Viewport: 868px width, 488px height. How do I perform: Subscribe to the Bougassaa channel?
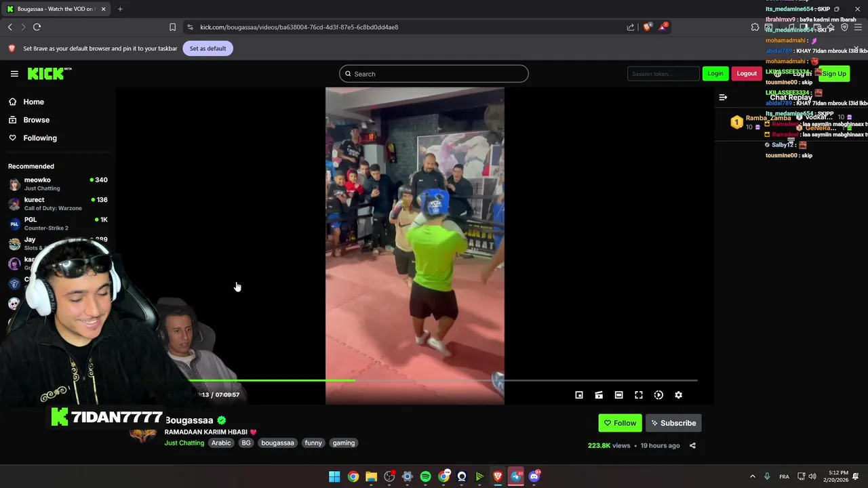pos(673,423)
